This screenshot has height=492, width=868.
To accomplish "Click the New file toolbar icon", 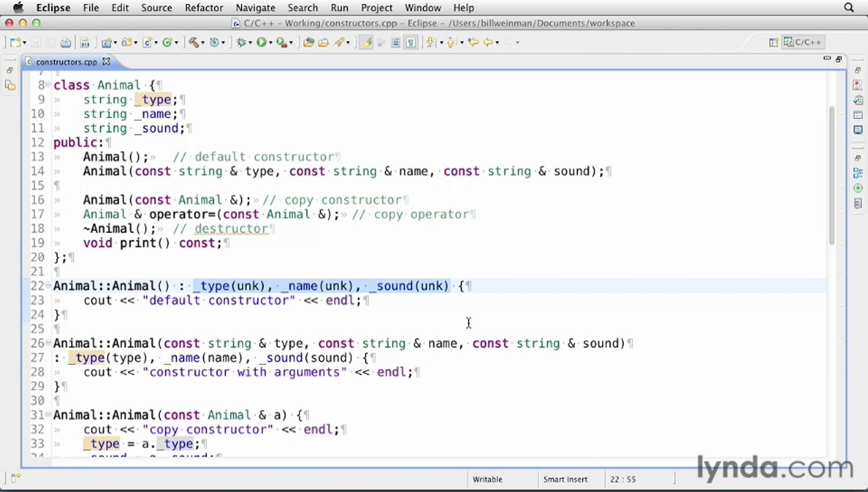I will [14, 42].
